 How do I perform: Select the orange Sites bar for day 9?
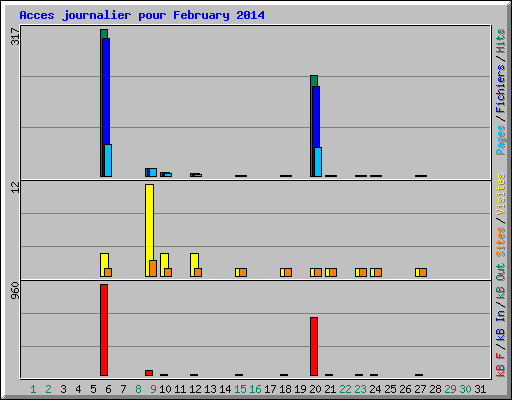[153, 268]
